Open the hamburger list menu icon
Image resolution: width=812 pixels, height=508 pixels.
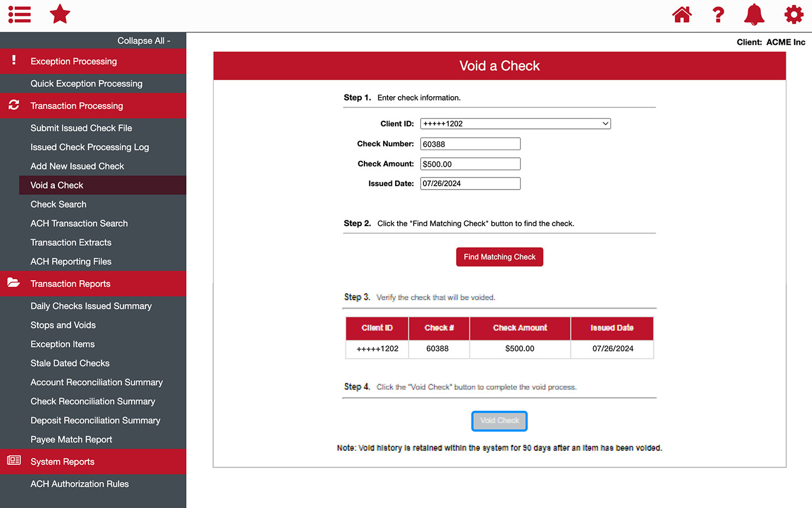click(x=20, y=14)
